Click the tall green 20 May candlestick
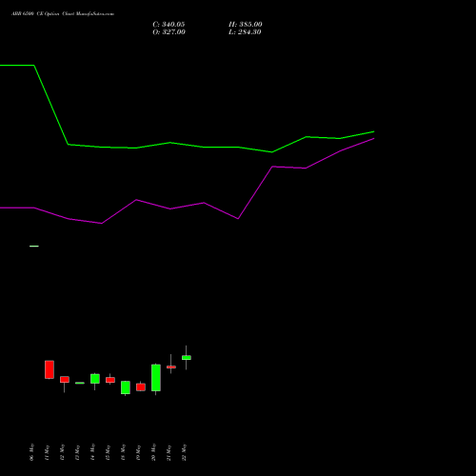 156,378
